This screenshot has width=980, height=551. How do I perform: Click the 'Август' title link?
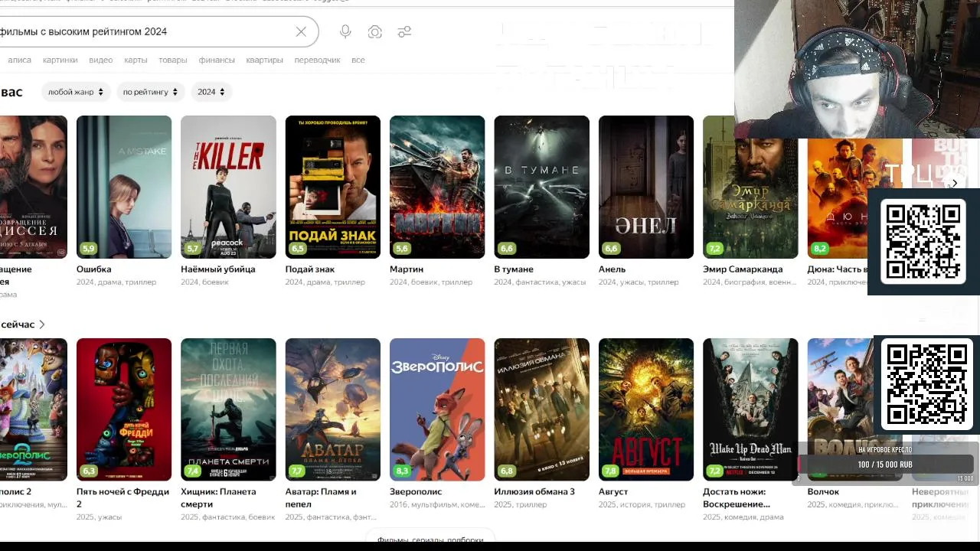click(613, 492)
